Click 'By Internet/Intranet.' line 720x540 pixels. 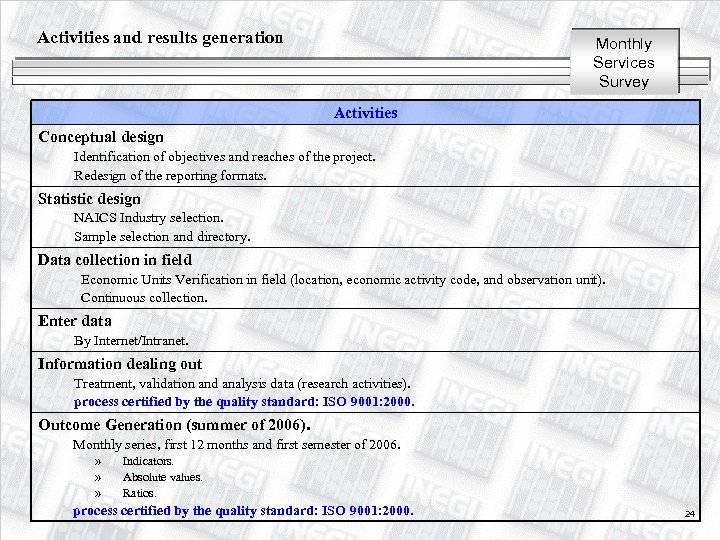tap(131, 341)
